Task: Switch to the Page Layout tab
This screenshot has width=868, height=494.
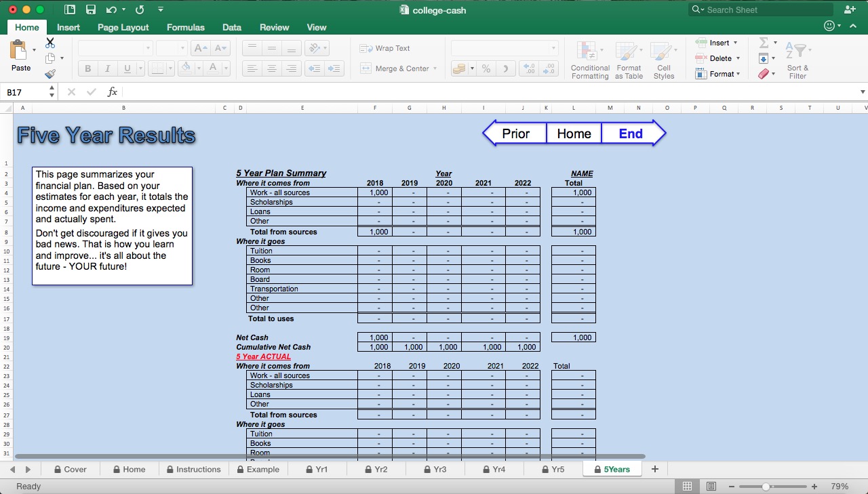Action: click(123, 27)
